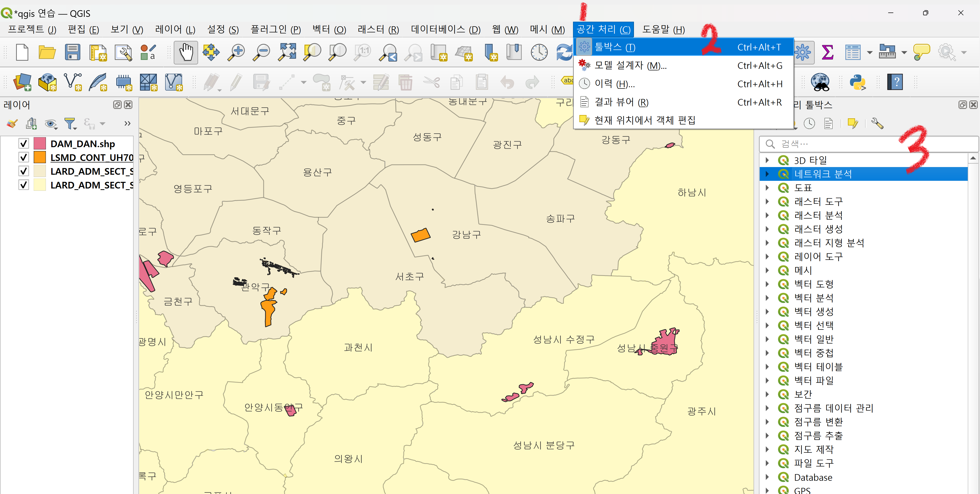Toggle visibility of LSMD_CONT_UH70 layer
The image size is (980, 494).
tap(23, 157)
